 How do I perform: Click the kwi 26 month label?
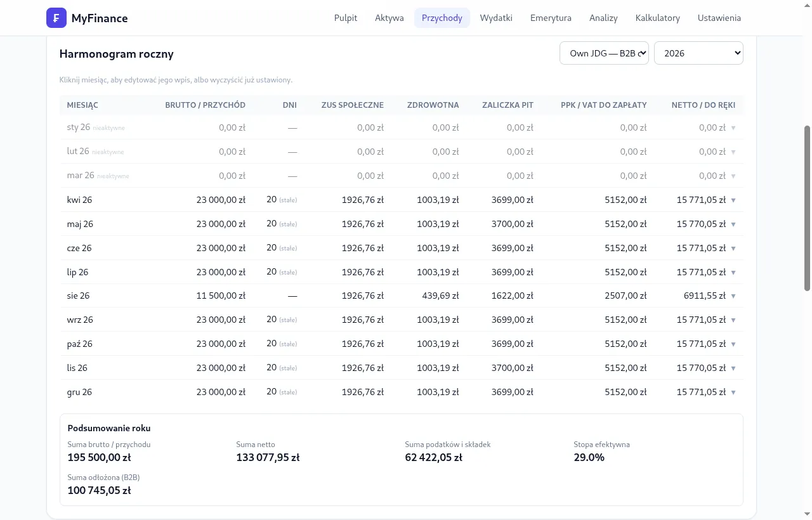(79, 200)
